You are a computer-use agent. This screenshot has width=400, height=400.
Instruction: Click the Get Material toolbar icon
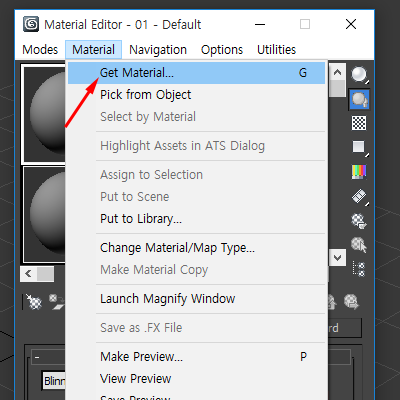tap(34, 302)
